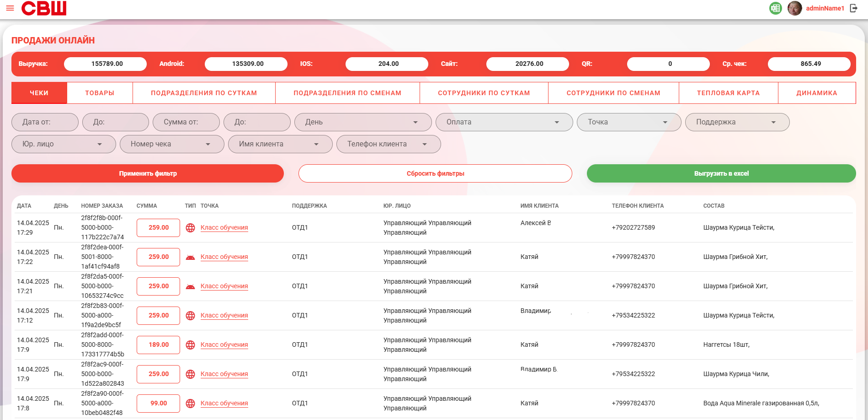Viewport: 868px width, 420px height.
Task: Click Android type icon for 17:21 order
Action: 191,286
